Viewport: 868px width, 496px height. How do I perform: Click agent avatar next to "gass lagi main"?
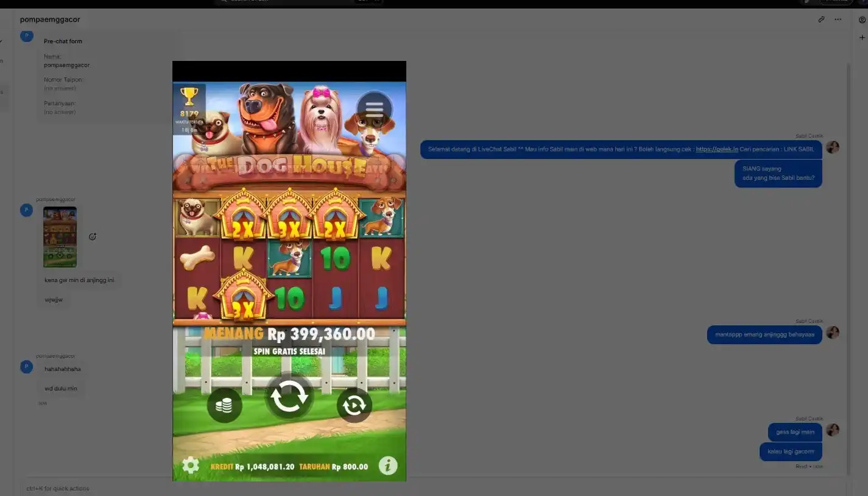coord(833,430)
